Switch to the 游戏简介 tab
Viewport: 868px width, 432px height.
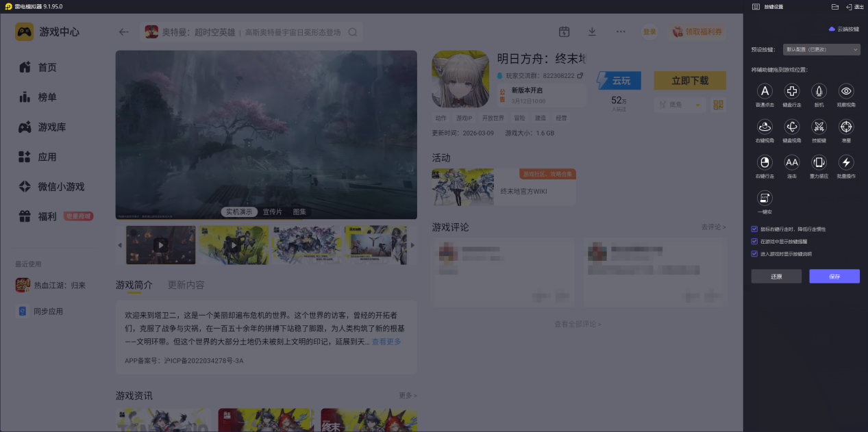[x=134, y=285]
